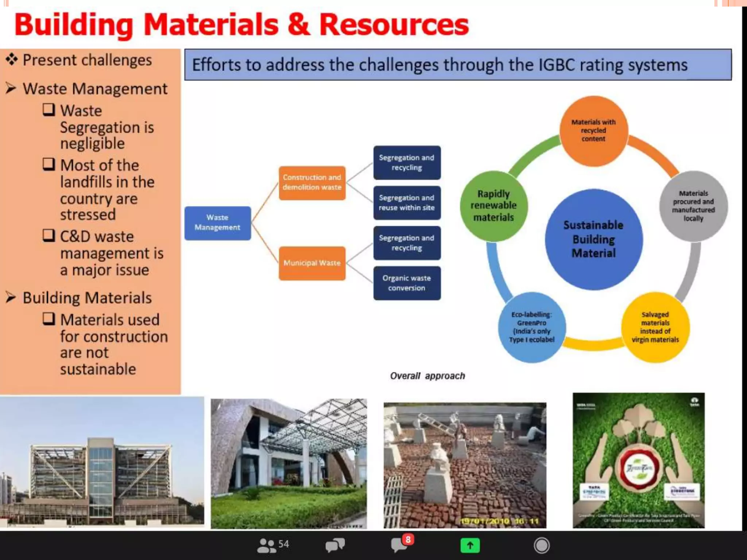The width and height of the screenshot is (747, 560).
Task: Click arrow bullet next to Building Materials
Action: pos(11,297)
